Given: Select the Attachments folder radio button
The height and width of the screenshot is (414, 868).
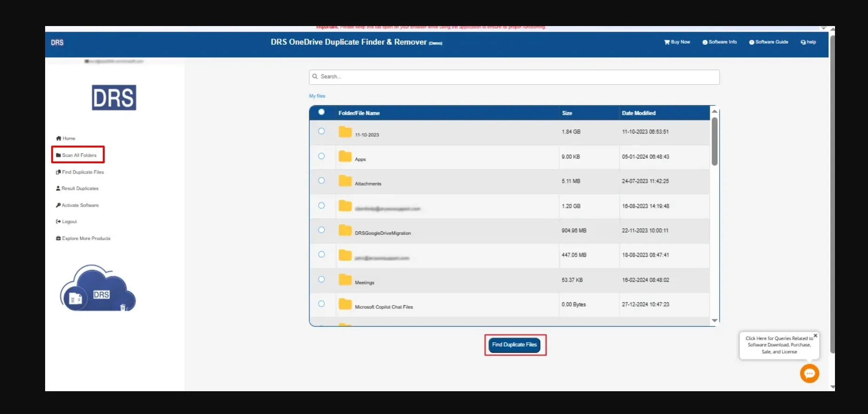Looking at the screenshot, I should pyautogui.click(x=321, y=180).
